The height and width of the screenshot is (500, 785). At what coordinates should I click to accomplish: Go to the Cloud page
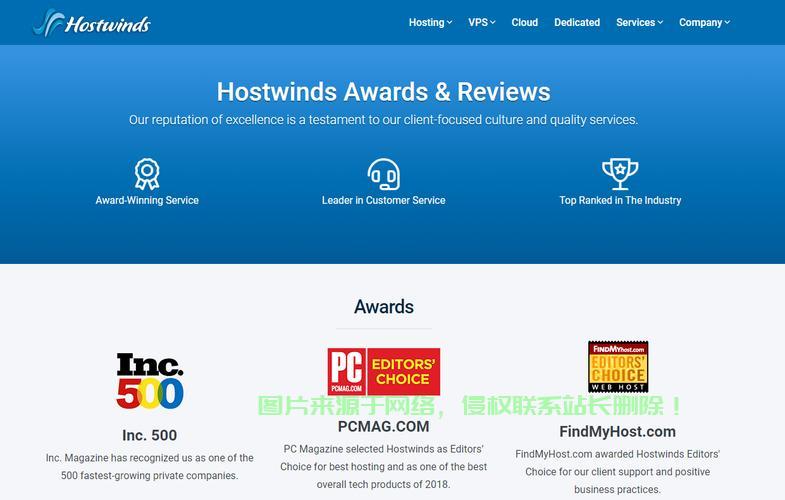(525, 22)
